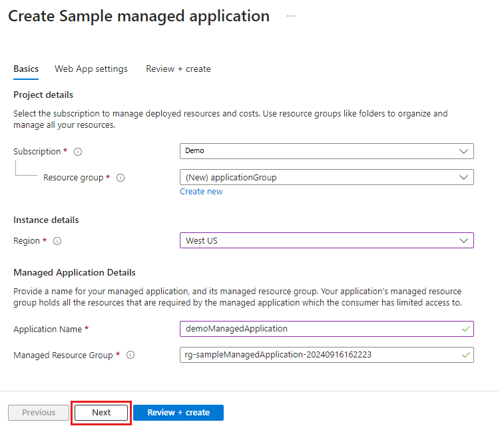Viewport: 498px width, 448px height.
Task: Expand the Resource group dropdown
Action: 326,177
